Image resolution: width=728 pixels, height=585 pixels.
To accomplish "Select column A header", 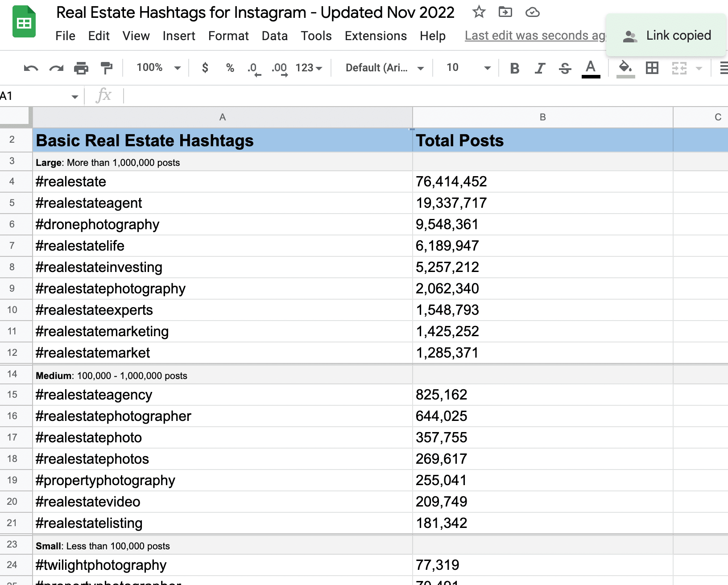I will (x=223, y=117).
